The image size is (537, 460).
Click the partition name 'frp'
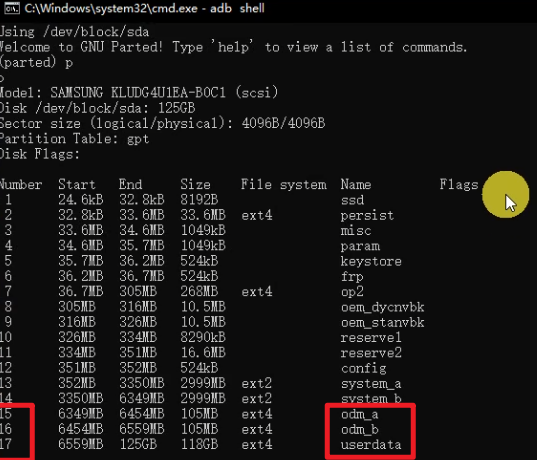[352, 277]
